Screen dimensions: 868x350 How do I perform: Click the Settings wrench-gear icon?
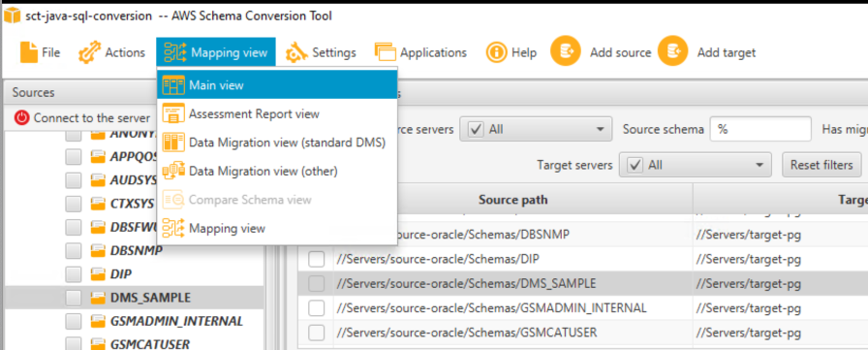(296, 52)
